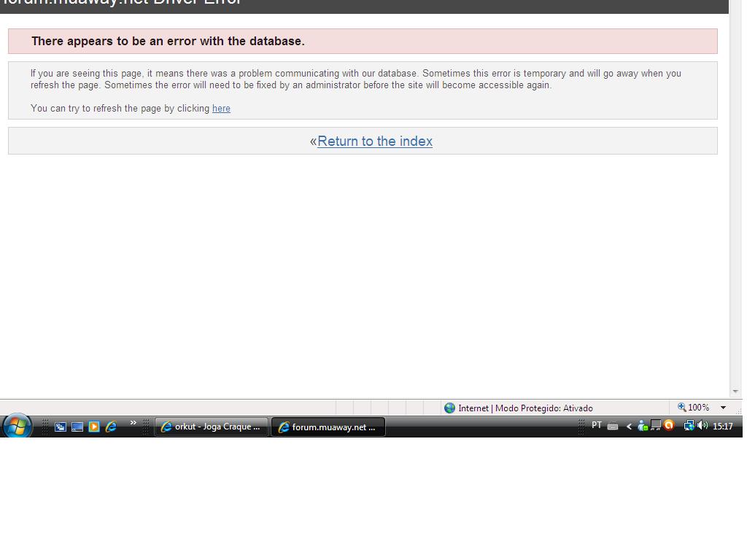Click the 100% zoom level button
The width and height of the screenshot is (747, 560).
[x=693, y=408]
